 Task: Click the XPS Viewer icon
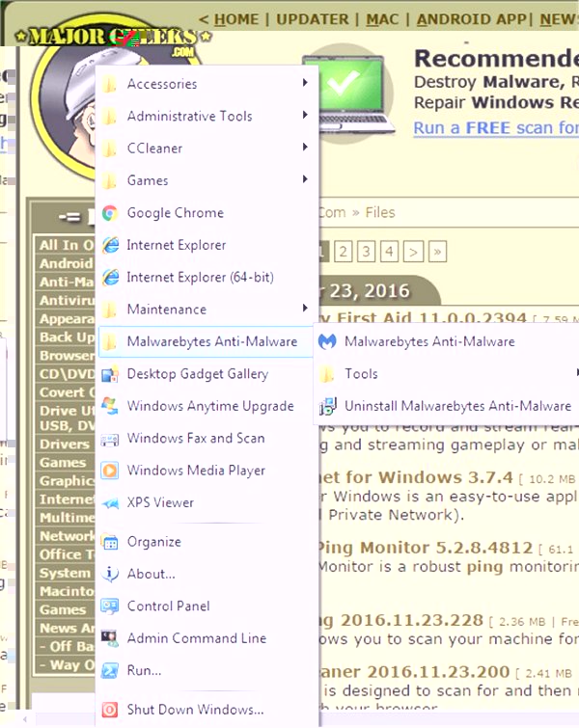click(x=110, y=502)
